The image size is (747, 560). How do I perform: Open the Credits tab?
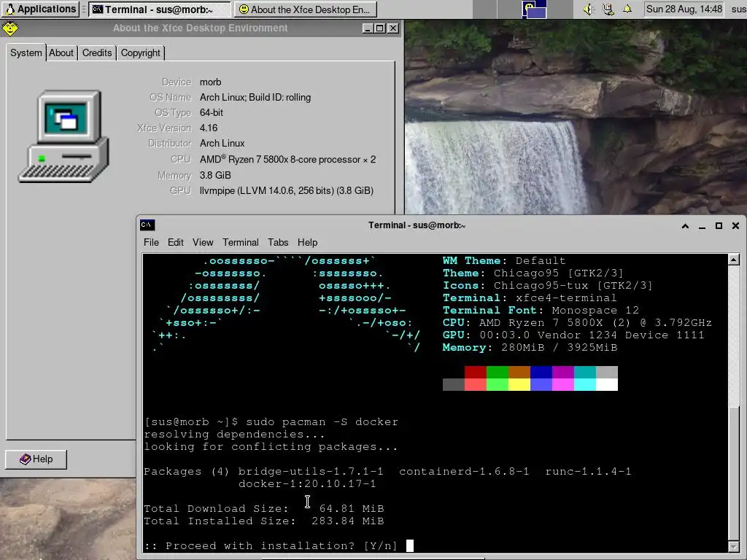[97, 52]
